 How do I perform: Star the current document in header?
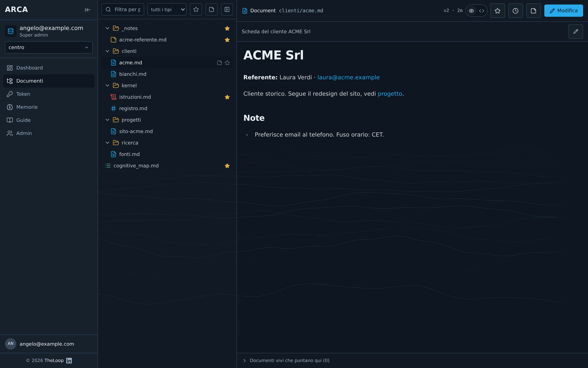coord(497,11)
